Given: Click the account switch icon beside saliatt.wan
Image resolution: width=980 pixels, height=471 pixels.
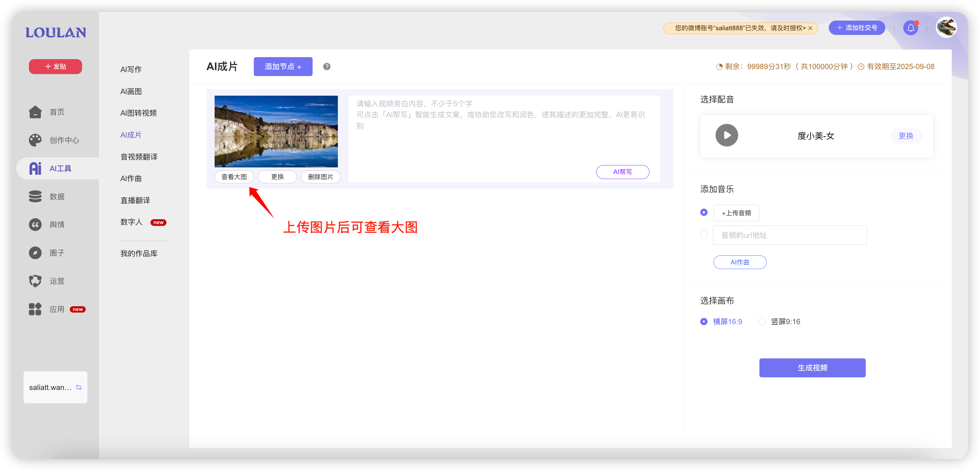Looking at the screenshot, I should click(x=79, y=387).
